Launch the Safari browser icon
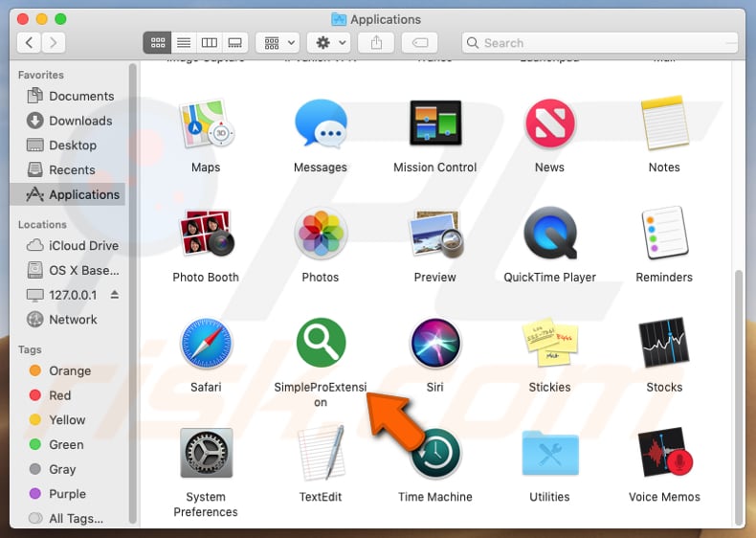This screenshot has height=538, width=756. [206, 343]
